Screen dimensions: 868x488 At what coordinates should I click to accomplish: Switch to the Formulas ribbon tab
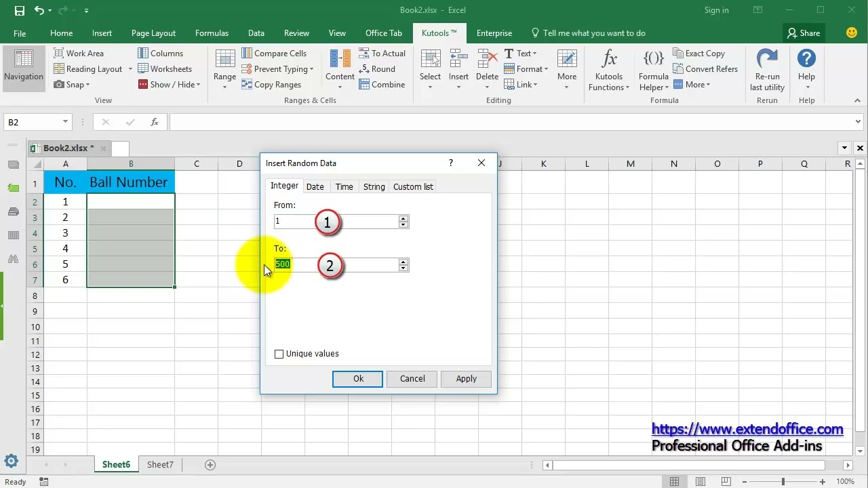[x=212, y=33]
